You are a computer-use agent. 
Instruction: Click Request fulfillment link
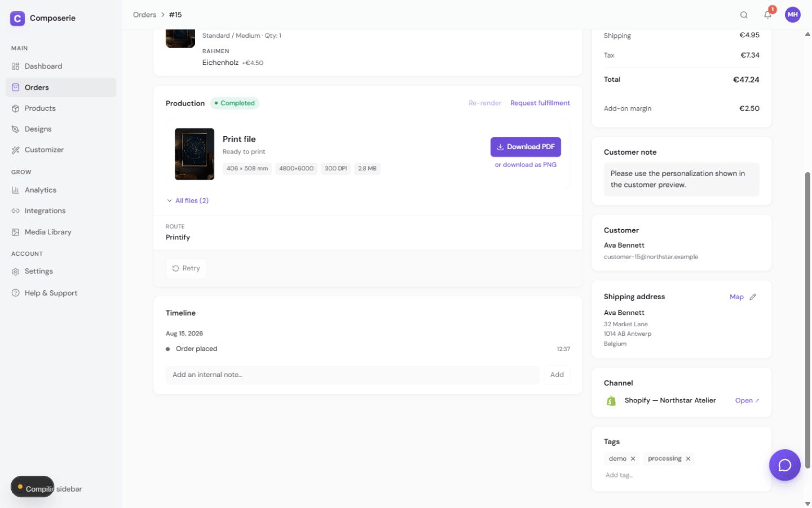(x=540, y=103)
